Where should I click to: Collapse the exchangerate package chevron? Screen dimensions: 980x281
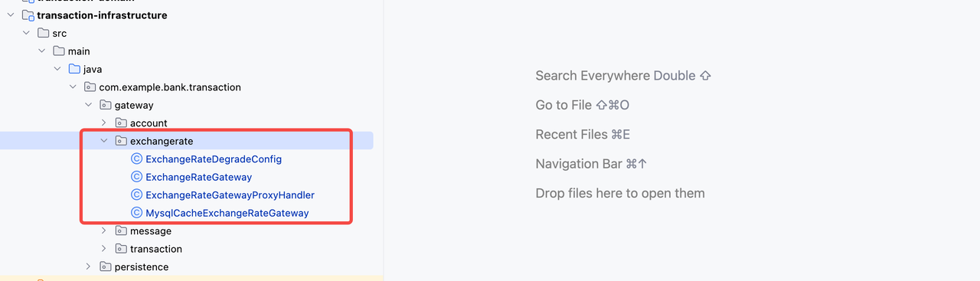point(104,141)
